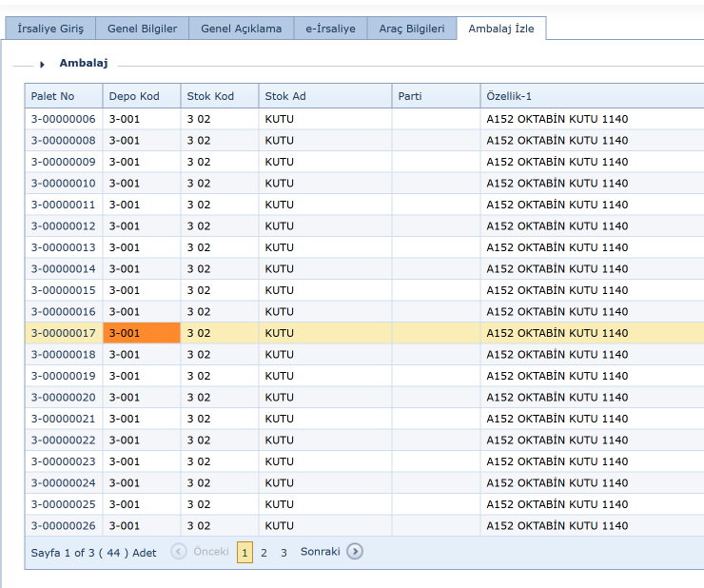Select the Araç Bilgileri tab

tap(411, 29)
